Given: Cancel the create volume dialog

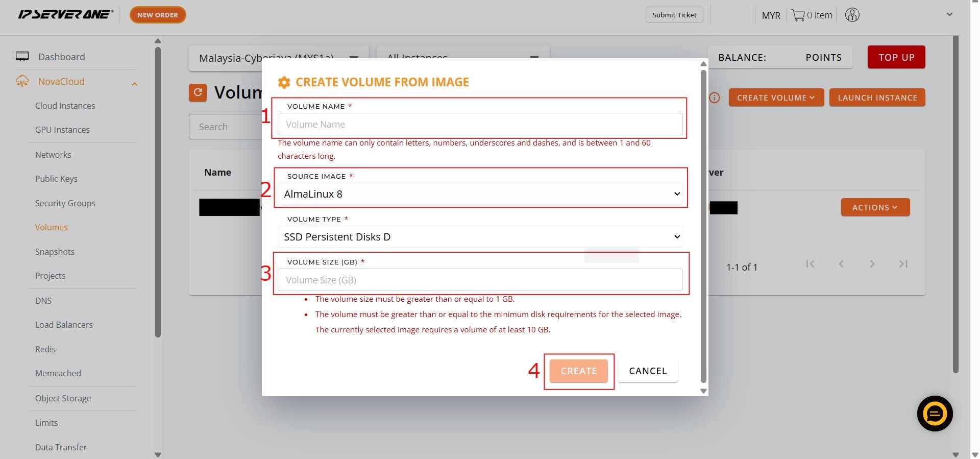Looking at the screenshot, I should pyautogui.click(x=647, y=371).
